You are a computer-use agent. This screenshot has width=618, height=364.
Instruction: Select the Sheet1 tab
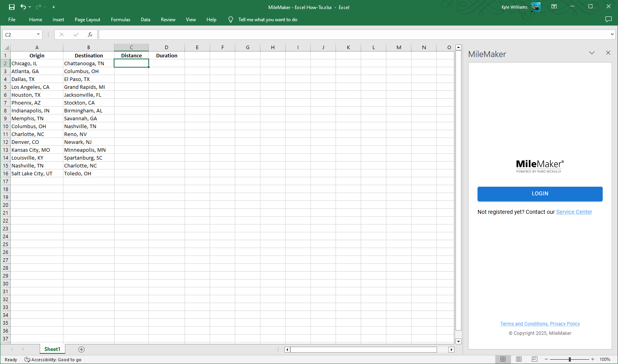[52, 349]
